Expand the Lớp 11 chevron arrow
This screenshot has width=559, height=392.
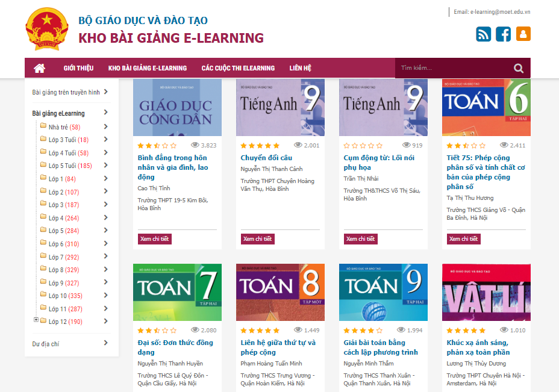[105, 308]
